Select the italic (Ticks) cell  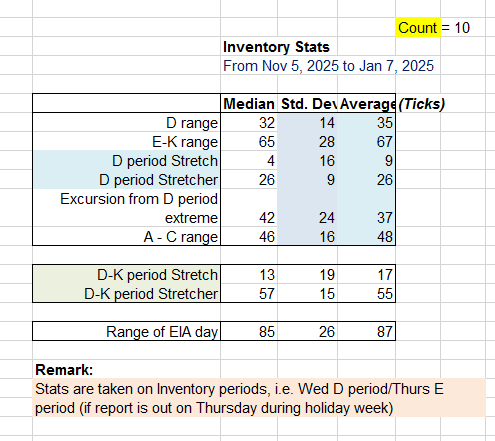[422, 104]
